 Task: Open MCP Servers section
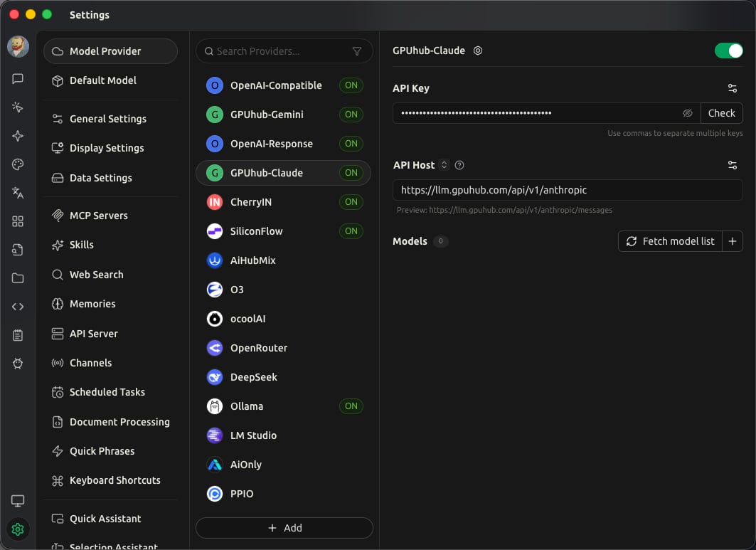click(x=110, y=216)
